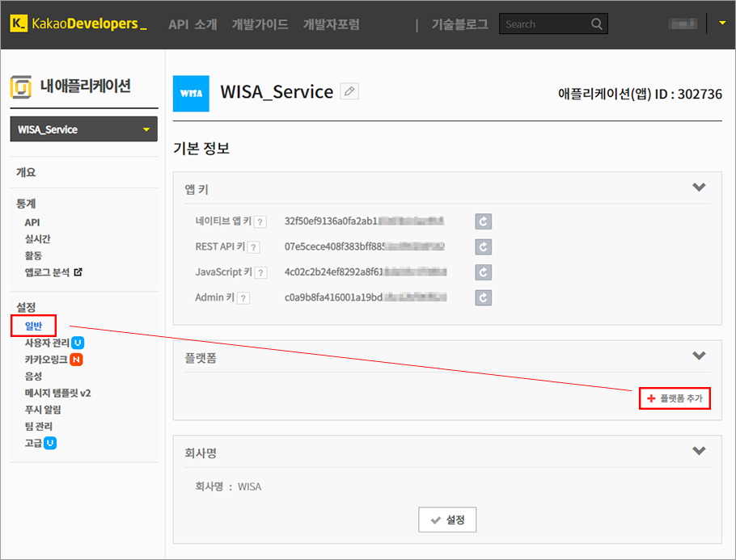Open 고급 settings
The image size is (736, 560).
pos(33,443)
